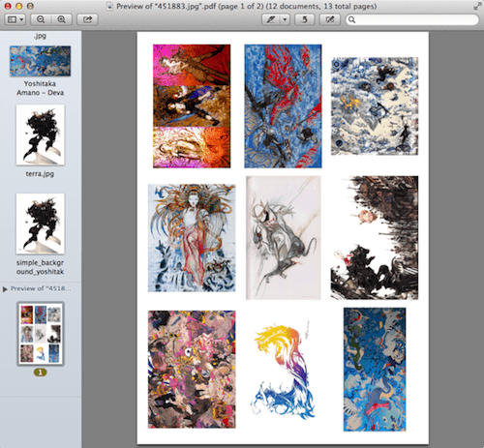The width and height of the screenshot is (484, 448).
Task: Select the Yoshitaka Amano - Deva thumbnail
Action: pos(40,61)
